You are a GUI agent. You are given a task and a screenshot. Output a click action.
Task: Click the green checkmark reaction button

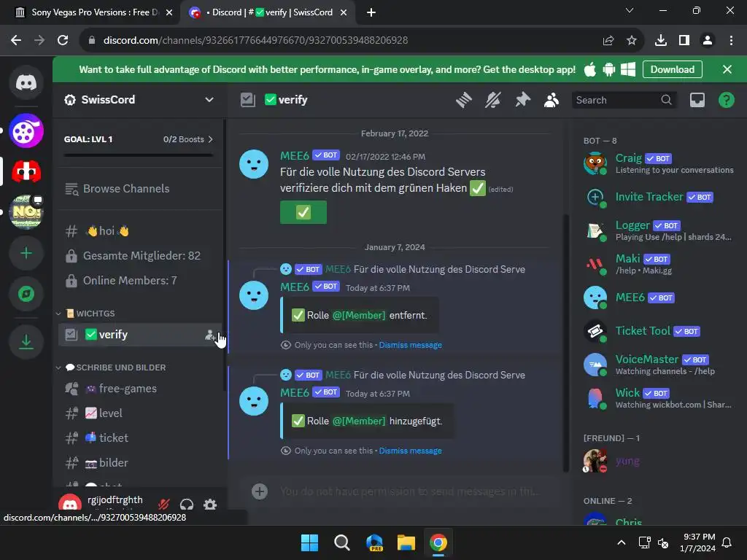303,212
